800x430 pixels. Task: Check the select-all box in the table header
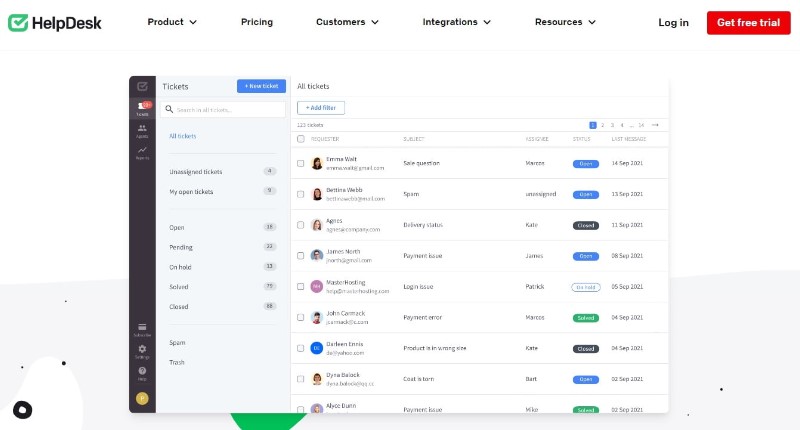pos(300,139)
